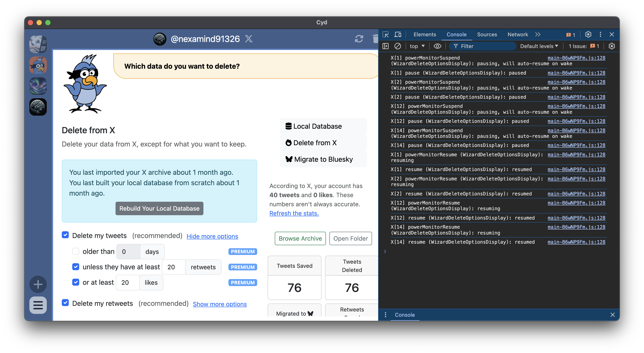Image resolution: width=644 pixels, height=353 pixels.
Task: Create a live expression using the eye icon
Action: (x=438, y=46)
